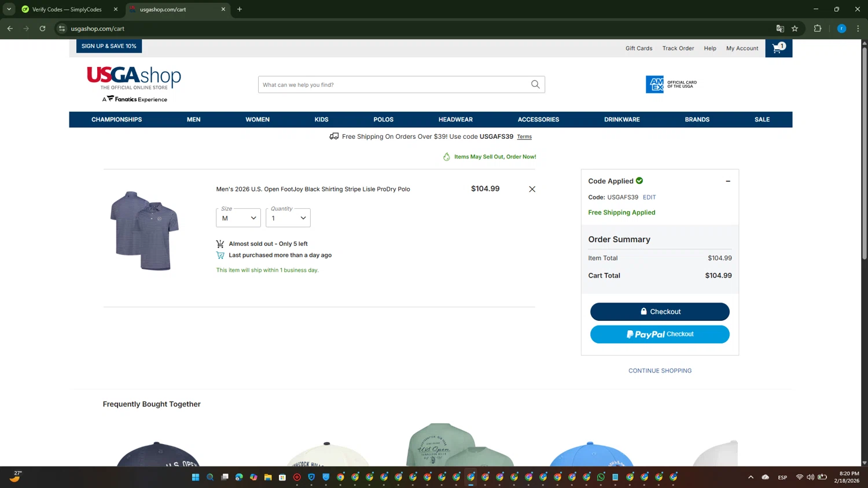Open the Windows Start menu
This screenshot has height=488, width=868.
tap(196, 477)
